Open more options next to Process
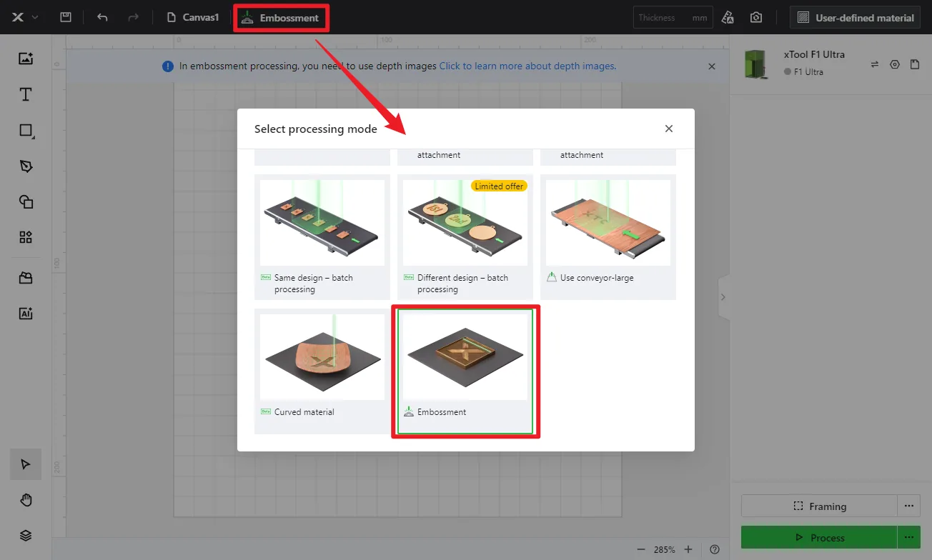The image size is (932, 560). (x=908, y=537)
